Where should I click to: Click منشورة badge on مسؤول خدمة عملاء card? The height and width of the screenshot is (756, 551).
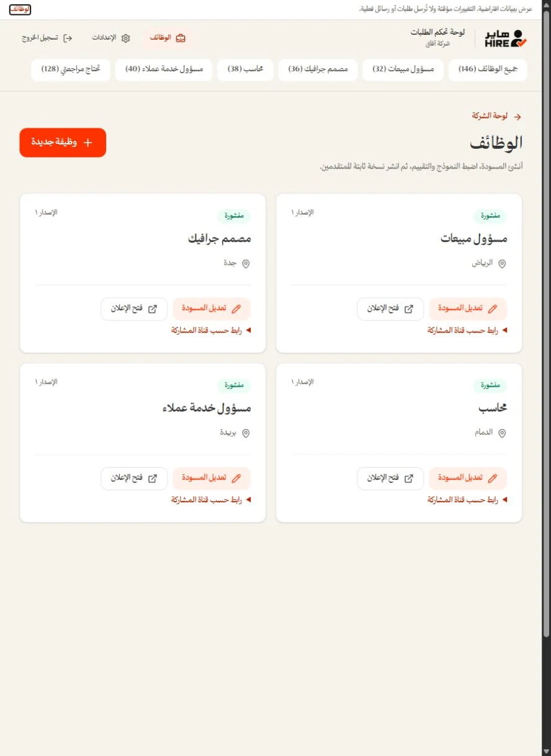(x=235, y=385)
